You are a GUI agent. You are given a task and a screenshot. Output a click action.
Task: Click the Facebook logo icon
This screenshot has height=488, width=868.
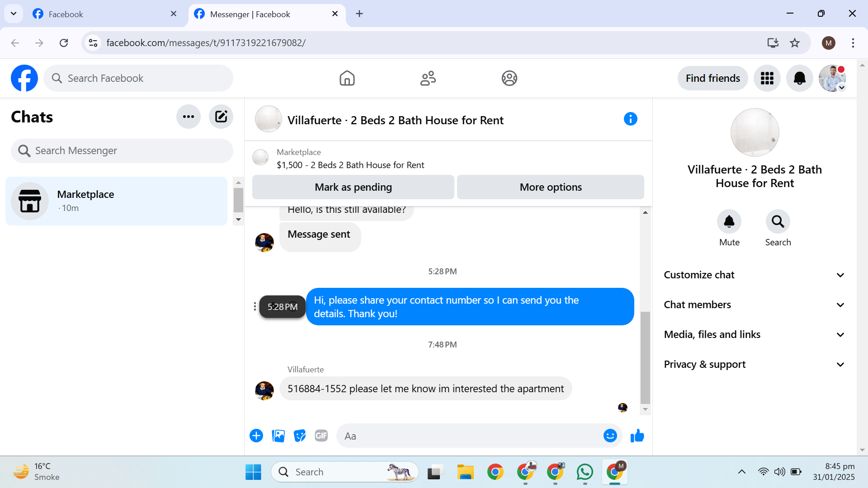point(24,78)
